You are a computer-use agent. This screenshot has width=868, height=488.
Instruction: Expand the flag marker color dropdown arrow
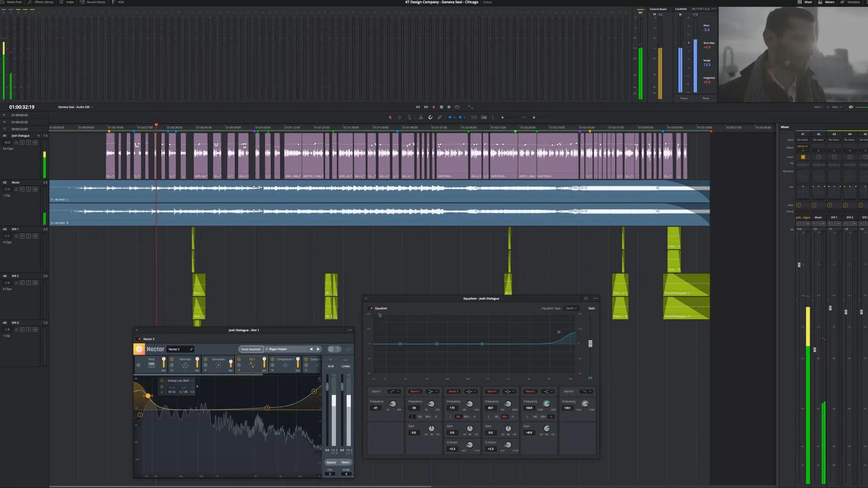point(454,118)
